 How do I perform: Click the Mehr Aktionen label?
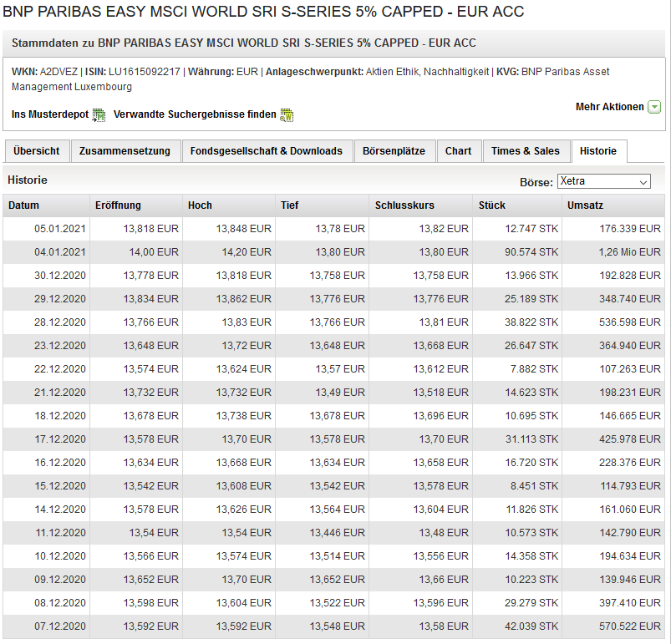pyautogui.click(x=610, y=107)
